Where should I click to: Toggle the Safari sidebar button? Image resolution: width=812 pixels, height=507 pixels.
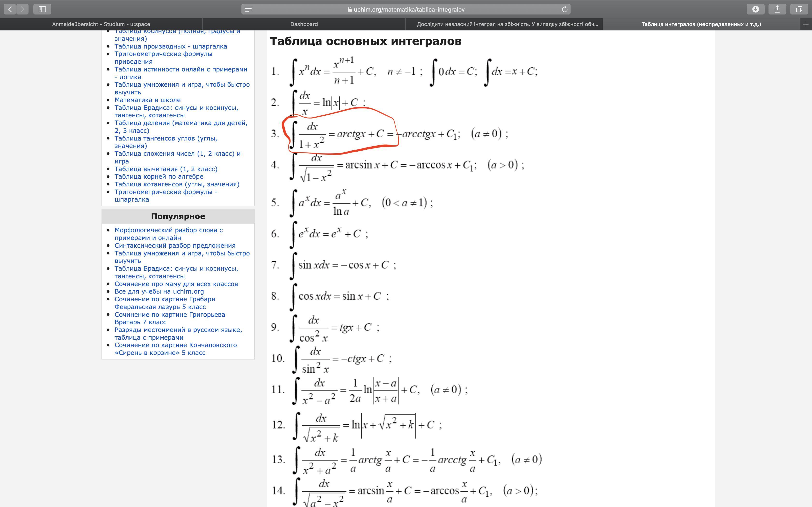click(42, 9)
